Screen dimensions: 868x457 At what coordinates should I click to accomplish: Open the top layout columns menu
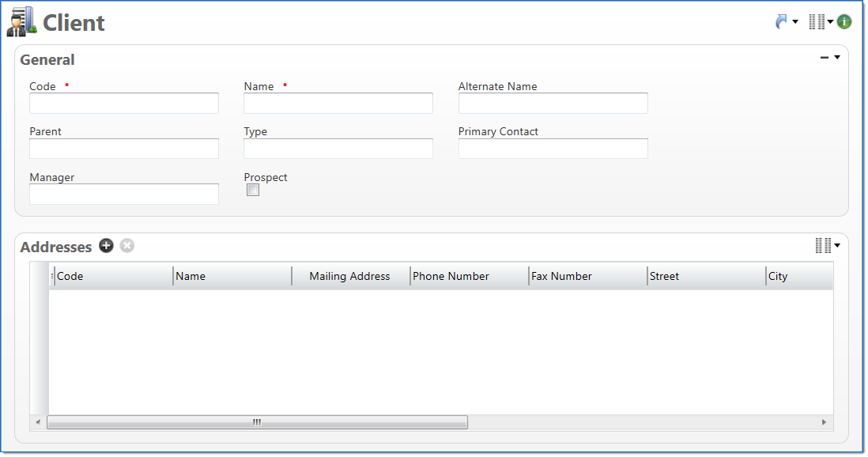click(x=820, y=22)
